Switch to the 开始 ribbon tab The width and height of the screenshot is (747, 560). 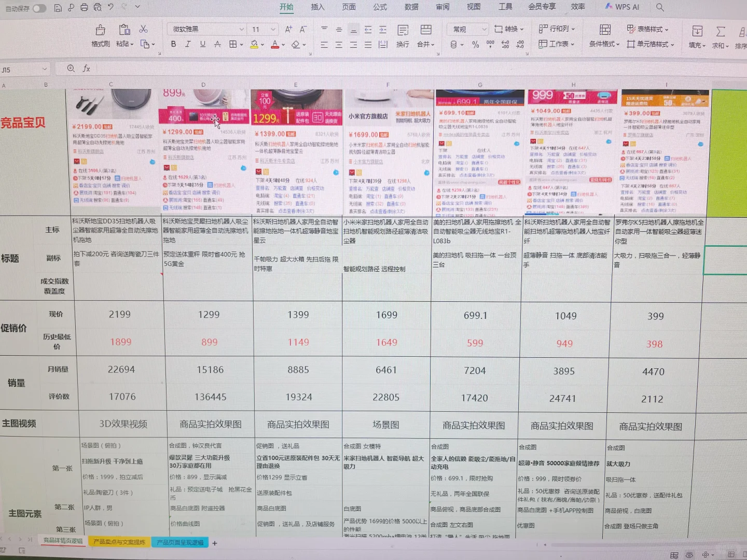tap(286, 7)
